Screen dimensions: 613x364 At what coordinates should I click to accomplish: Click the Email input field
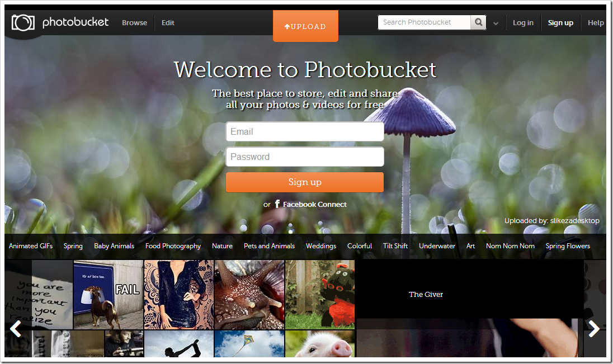click(305, 132)
